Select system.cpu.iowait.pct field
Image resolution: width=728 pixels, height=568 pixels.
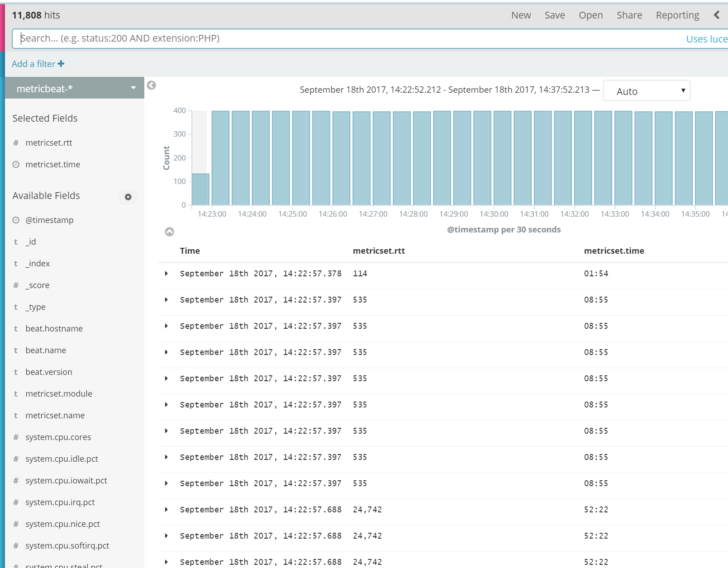(66, 481)
